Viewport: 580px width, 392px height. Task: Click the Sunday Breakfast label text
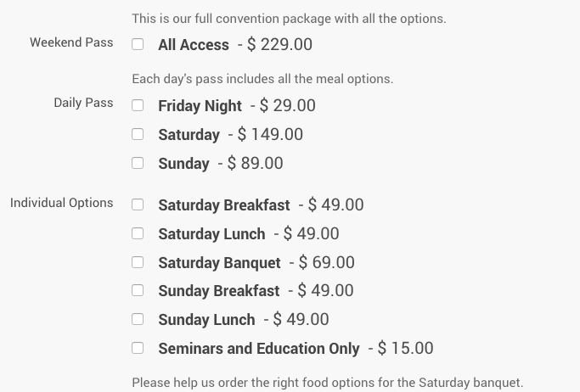point(218,291)
